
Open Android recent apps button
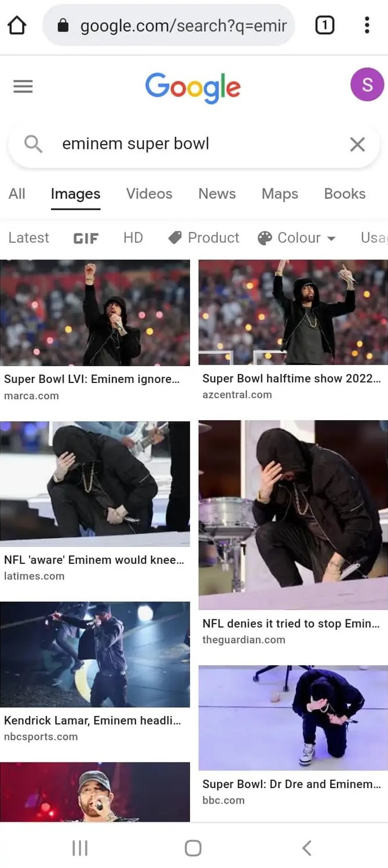pos(80,848)
